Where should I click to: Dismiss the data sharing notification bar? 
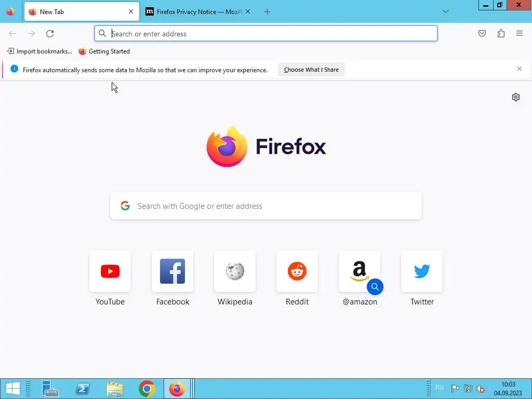click(x=520, y=69)
